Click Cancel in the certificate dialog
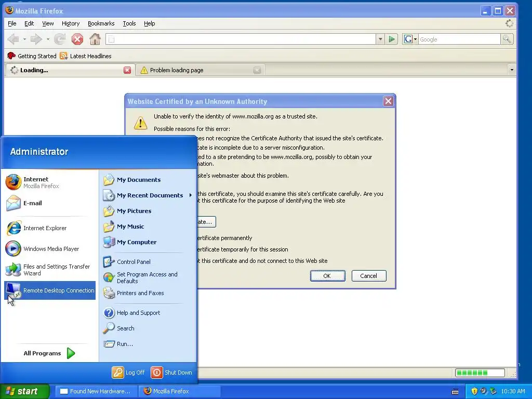 click(368, 276)
